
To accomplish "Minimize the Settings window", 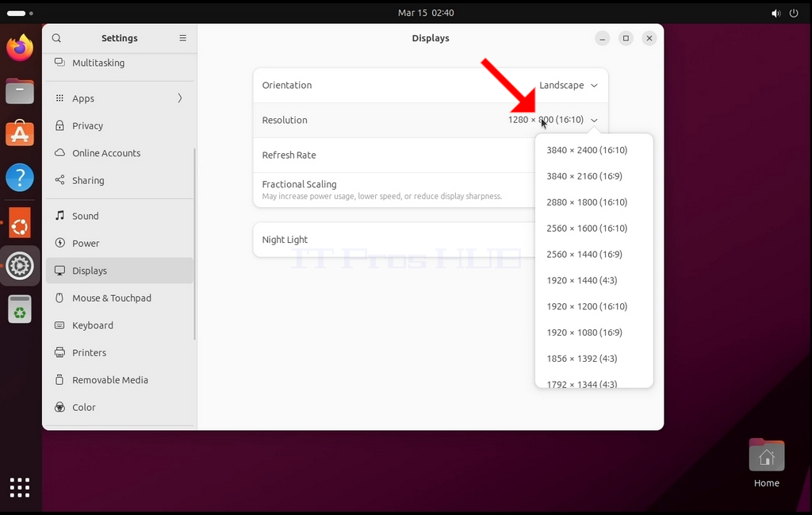I will [x=603, y=38].
